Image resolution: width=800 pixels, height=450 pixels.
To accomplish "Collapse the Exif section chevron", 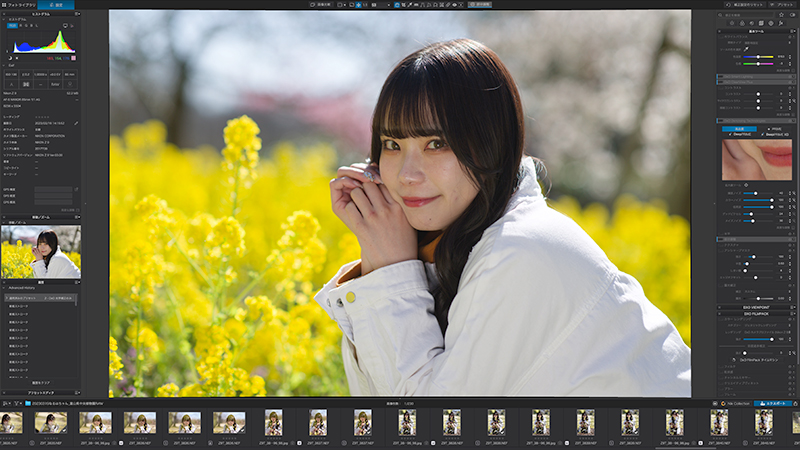I will point(4,65).
